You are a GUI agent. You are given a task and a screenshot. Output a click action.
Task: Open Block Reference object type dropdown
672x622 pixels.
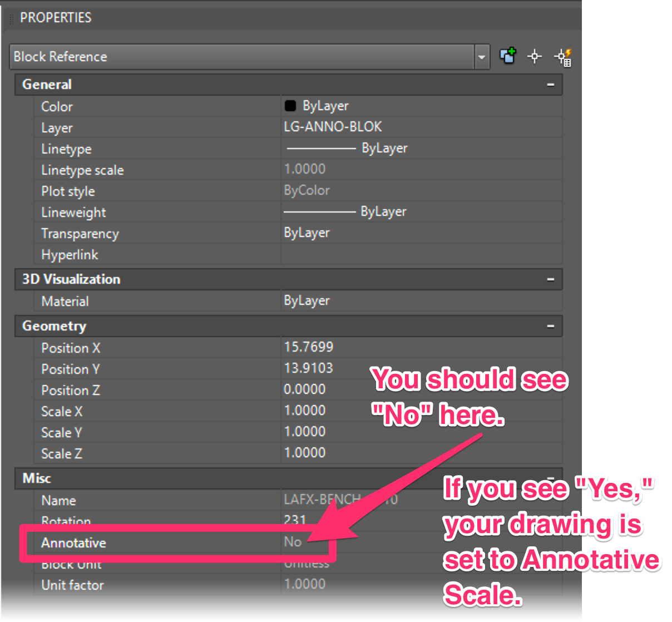pyautogui.click(x=482, y=57)
